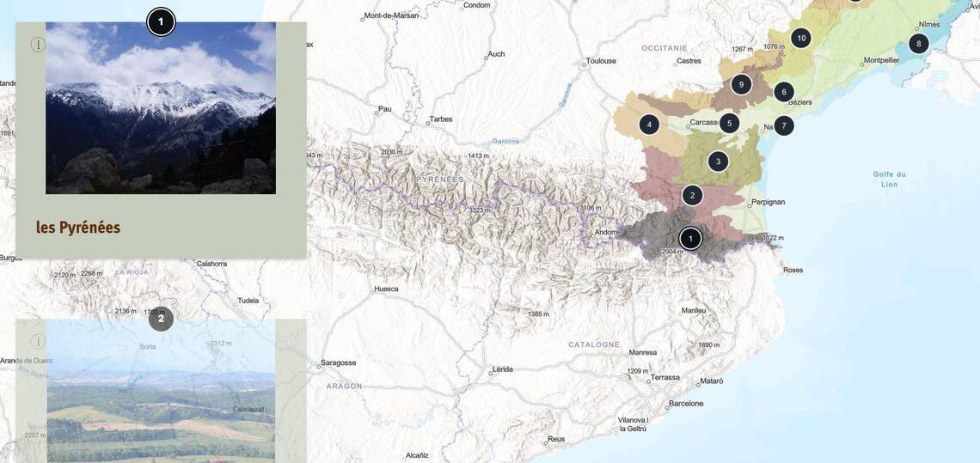Show info for the second card
Viewport: 980px width, 463px height.
(x=38, y=341)
